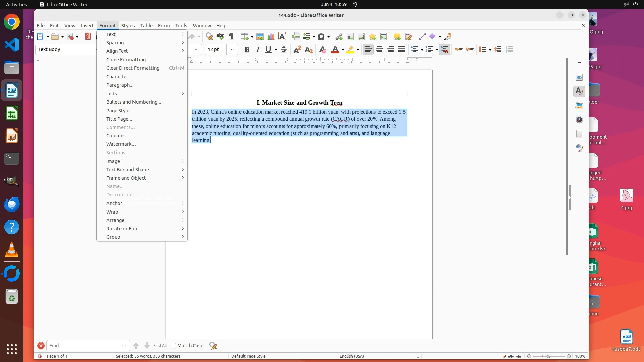Toggle Italic formatting button
644x362 pixels.
[x=258, y=50]
